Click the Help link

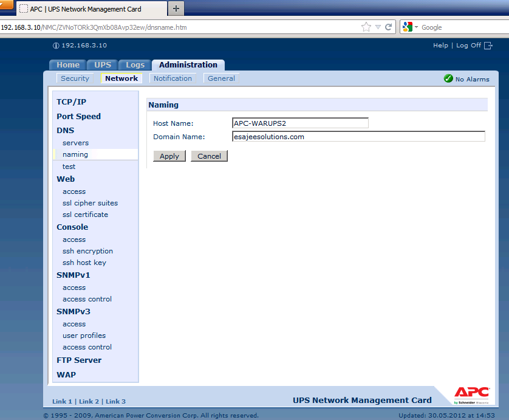440,46
